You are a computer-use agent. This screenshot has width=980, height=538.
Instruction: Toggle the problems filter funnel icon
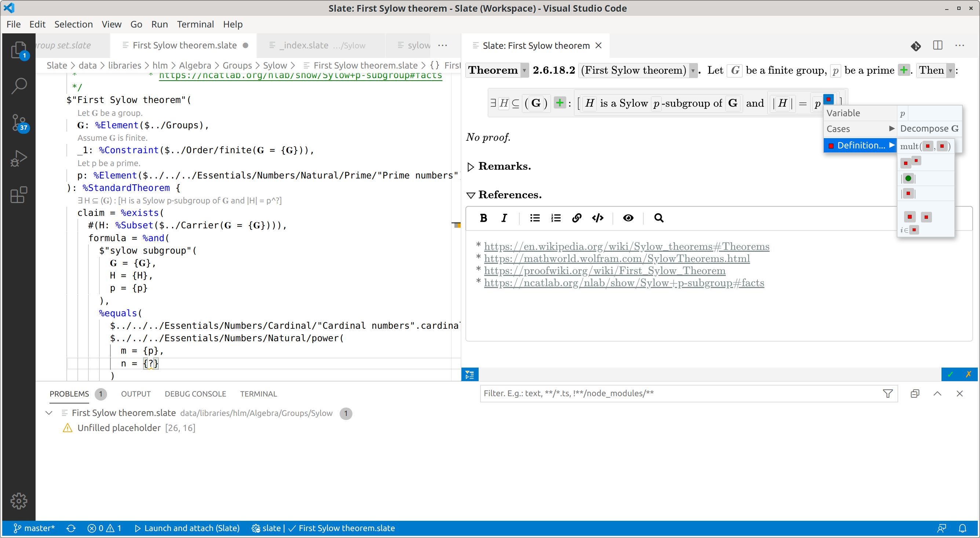tap(887, 394)
